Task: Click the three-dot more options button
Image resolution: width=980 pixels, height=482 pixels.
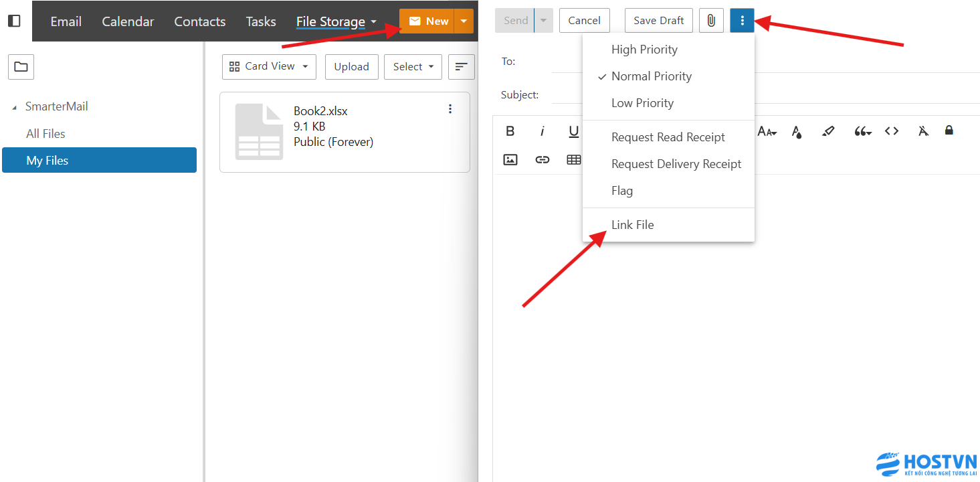Action: pos(742,21)
